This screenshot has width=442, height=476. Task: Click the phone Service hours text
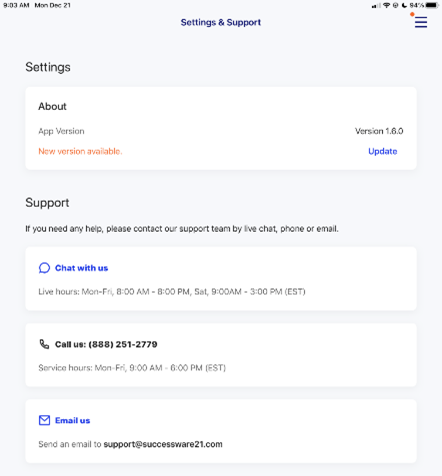pos(132,368)
